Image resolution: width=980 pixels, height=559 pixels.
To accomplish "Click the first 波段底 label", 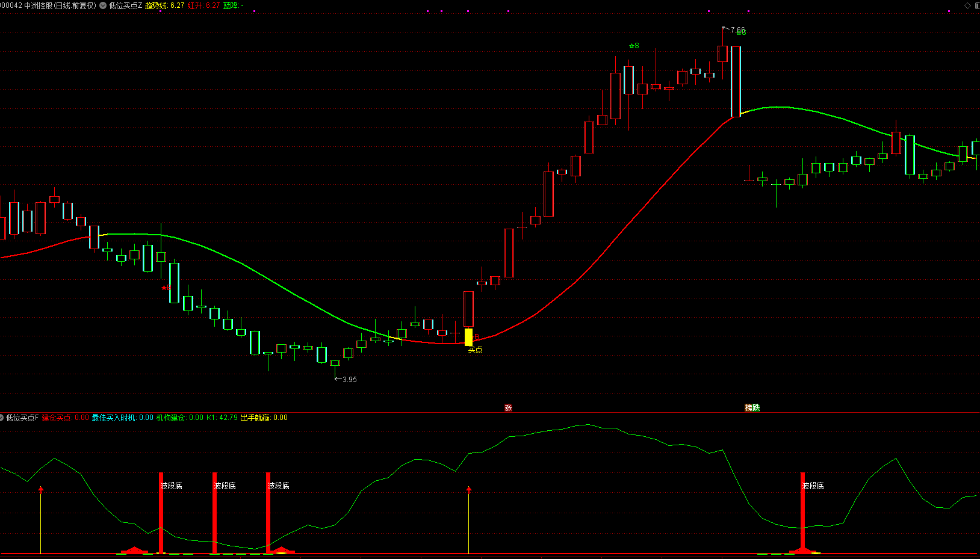I will click(x=172, y=486).
